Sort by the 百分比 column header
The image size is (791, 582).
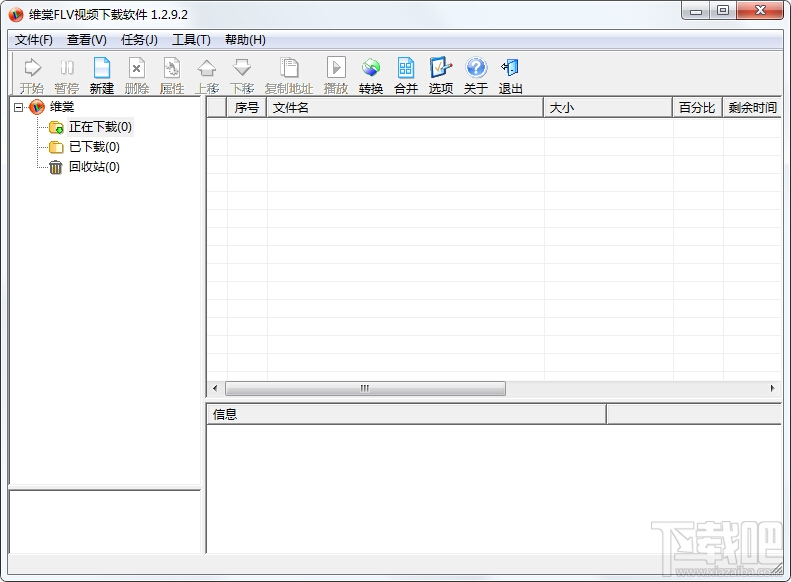tap(698, 107)
